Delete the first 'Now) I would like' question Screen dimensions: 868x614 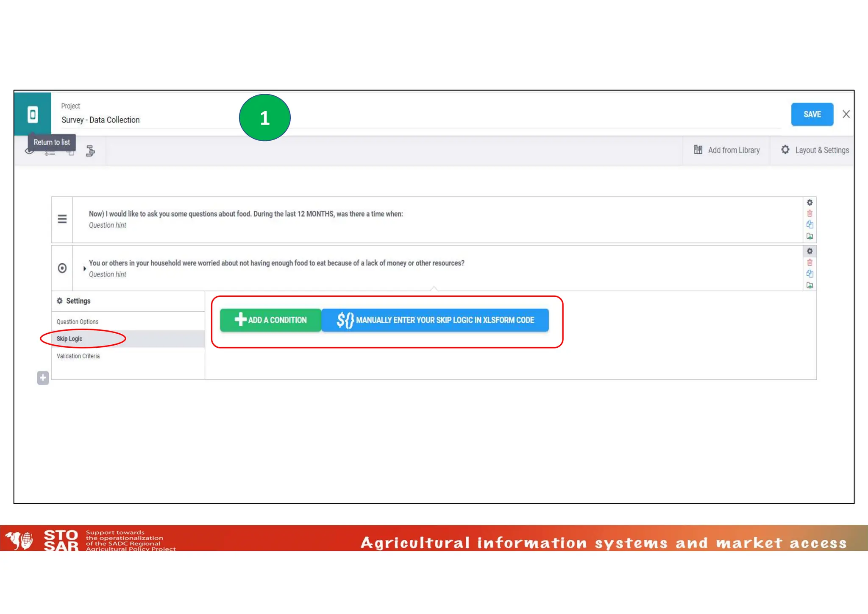(x=810, y=213)
